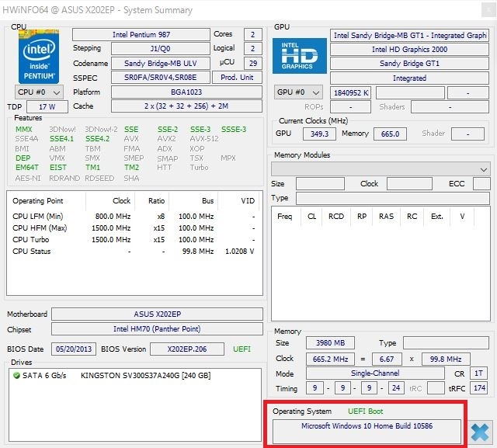Click the Freq column header in memory table

pyautogui.click(x=285, y=217)
